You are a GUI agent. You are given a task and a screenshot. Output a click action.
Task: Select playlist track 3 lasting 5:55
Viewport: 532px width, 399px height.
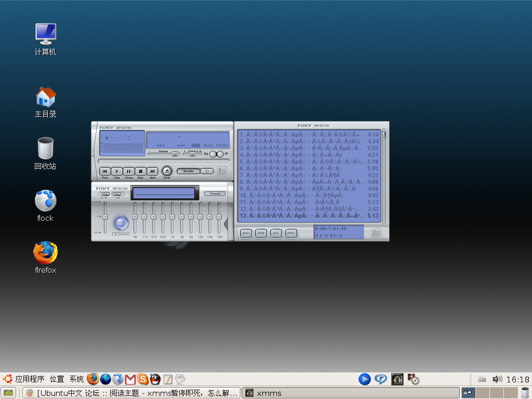click(309, 148)
